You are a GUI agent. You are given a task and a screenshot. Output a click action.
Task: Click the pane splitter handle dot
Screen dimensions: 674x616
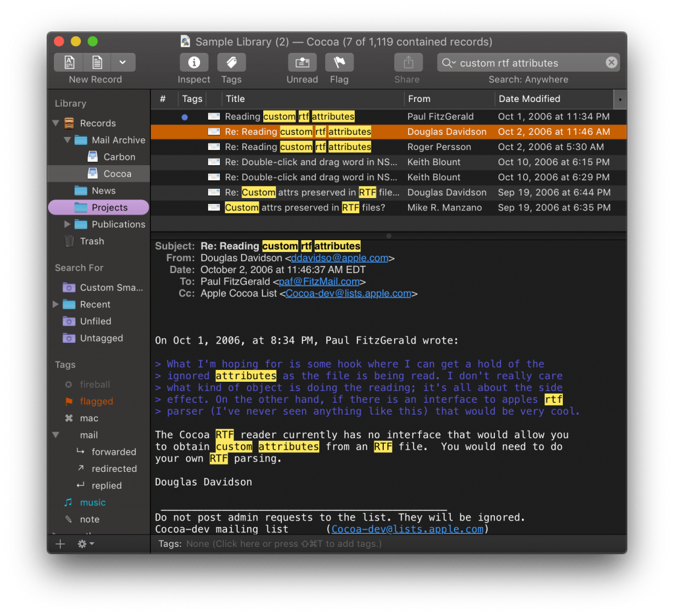pos(388,236)
